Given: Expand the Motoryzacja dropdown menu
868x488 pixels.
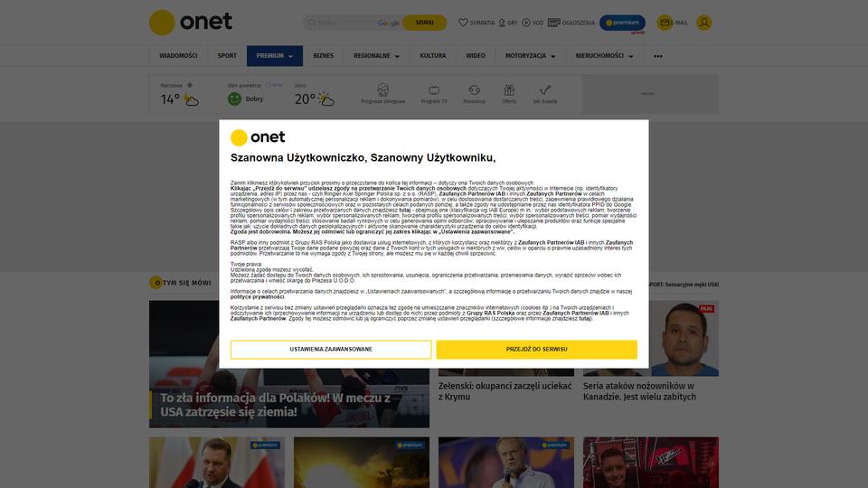Looking at the screenshot, I should [x=531, y=56].
